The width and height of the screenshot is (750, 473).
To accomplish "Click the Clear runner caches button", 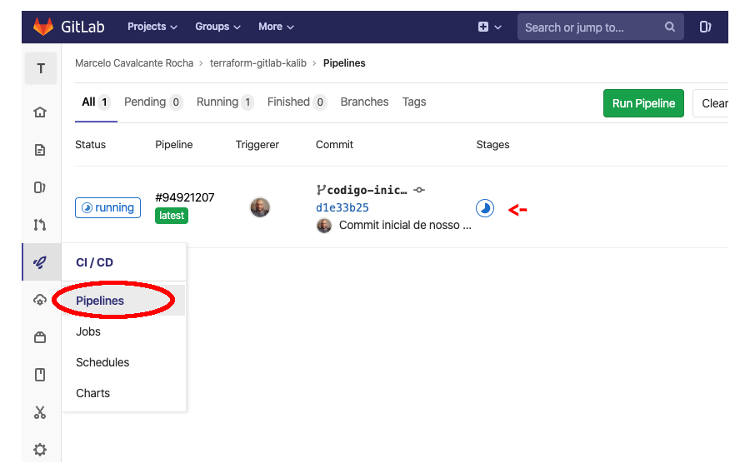I will (x=711, y=103).
